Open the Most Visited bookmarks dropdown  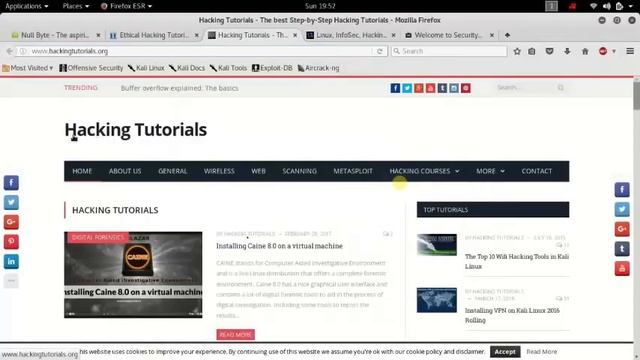tap(28, 68)
